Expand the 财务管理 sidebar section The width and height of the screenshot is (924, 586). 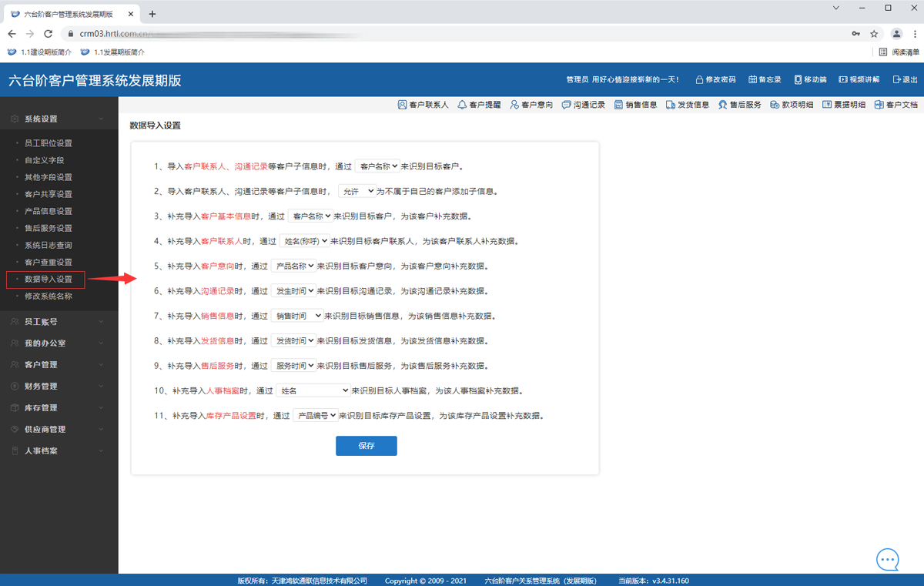click(x=59, y=387)
